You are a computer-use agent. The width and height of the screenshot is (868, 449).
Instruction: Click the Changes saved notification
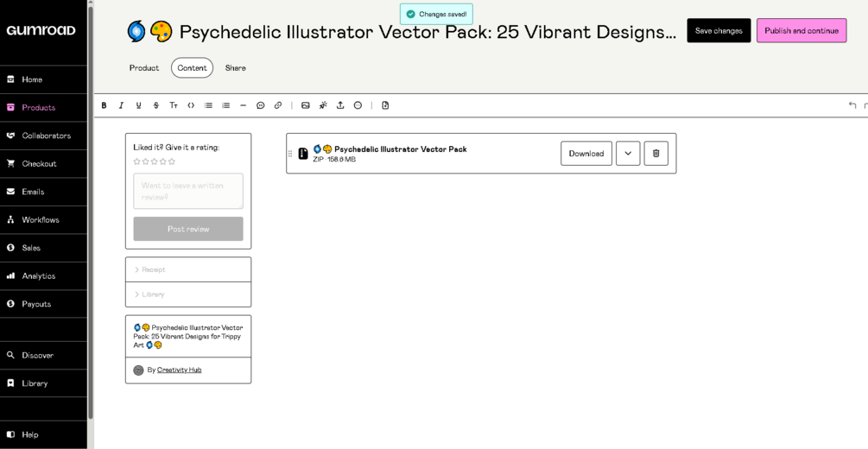click(436, 14)
